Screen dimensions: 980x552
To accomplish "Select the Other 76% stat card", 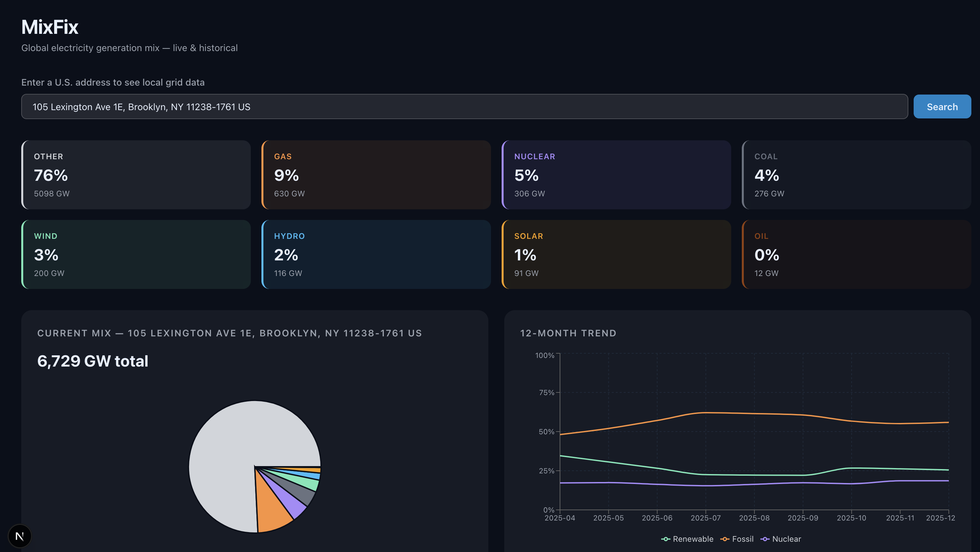I will [x=136, y=174].
